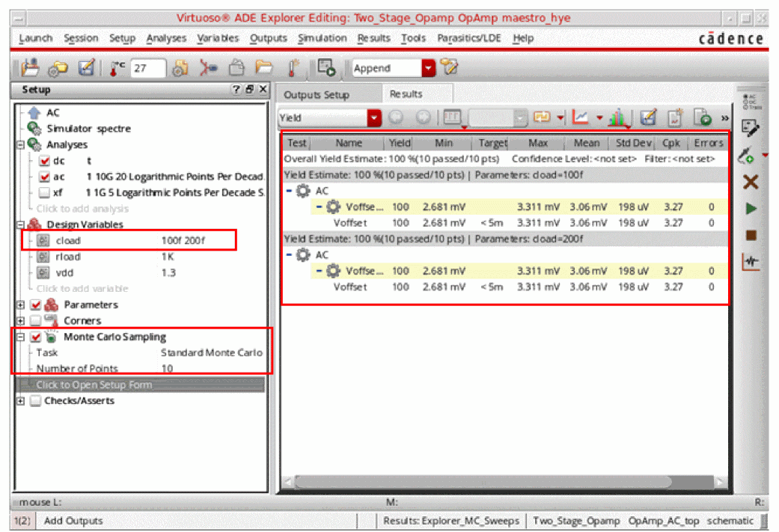Click the simulation options window-play icon

(x=326, y=67)
